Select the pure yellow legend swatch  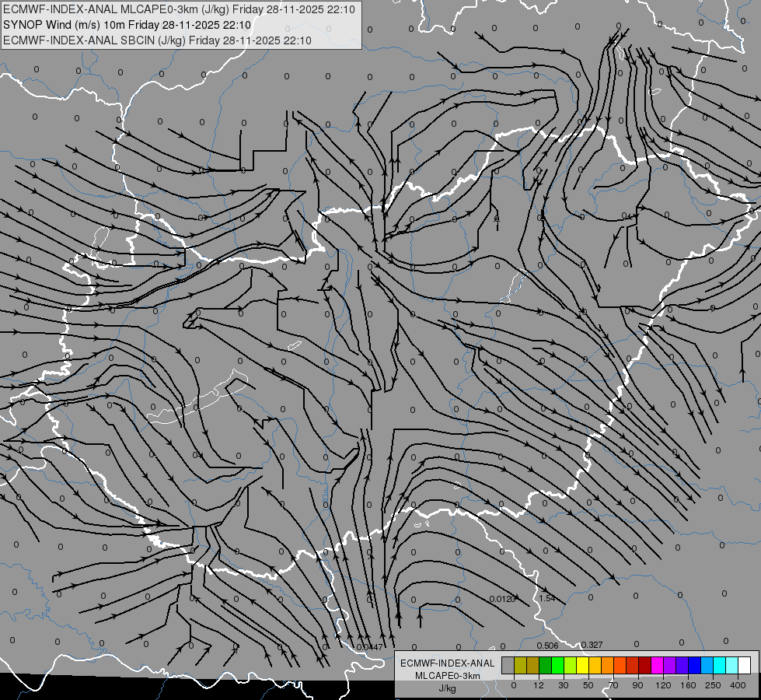pos(583,665)
